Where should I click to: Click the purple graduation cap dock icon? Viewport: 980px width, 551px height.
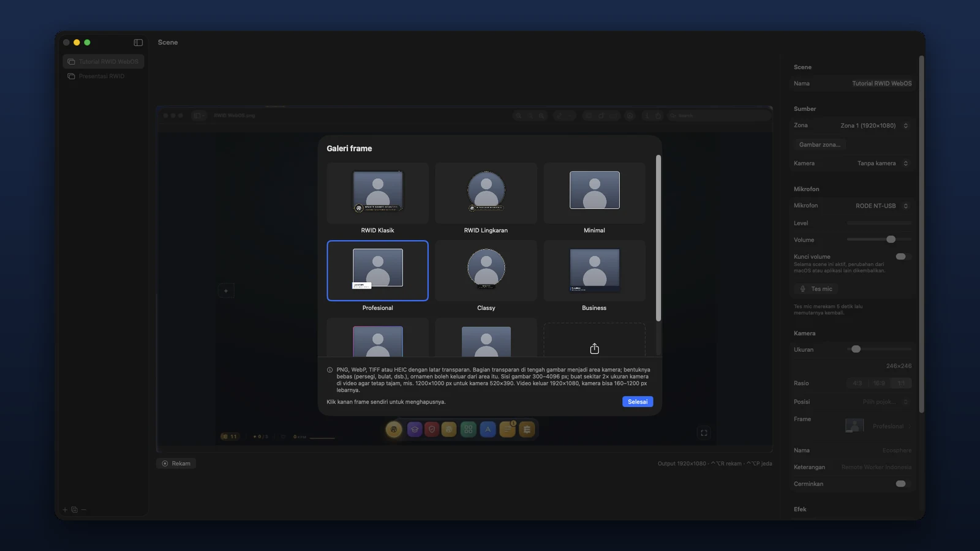click(x=415, y=429)
